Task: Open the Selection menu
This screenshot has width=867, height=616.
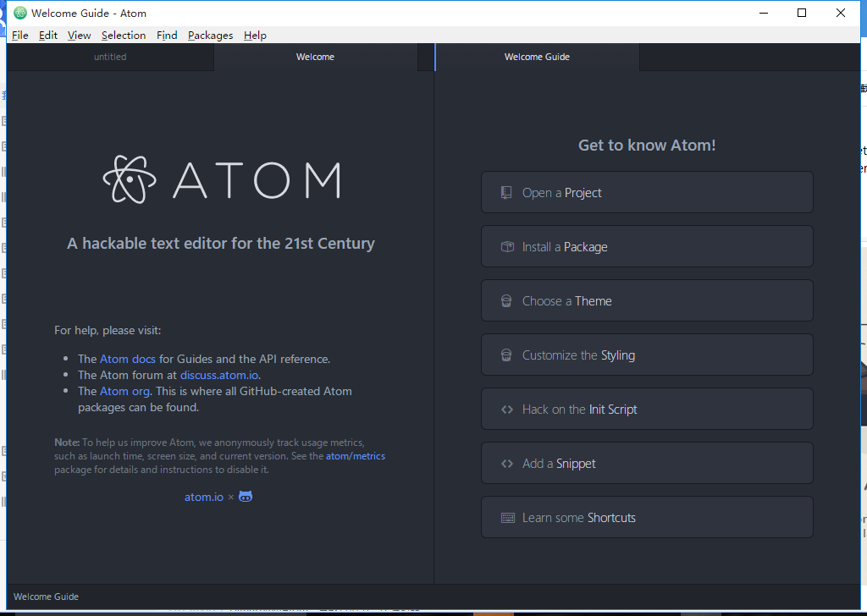Action: click(x=124, y=36)
